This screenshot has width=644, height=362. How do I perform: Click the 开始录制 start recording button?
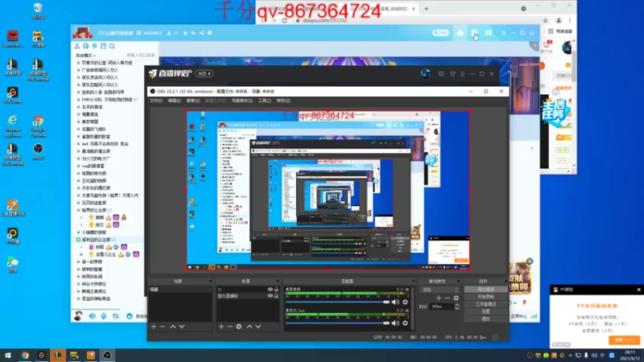[x=485, y=297]
